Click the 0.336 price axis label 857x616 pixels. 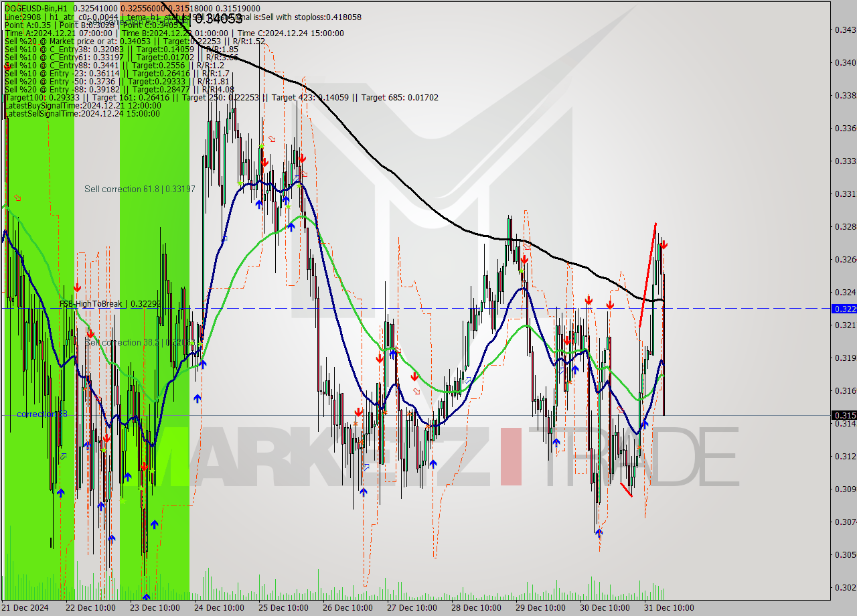(x=845, y=128)
